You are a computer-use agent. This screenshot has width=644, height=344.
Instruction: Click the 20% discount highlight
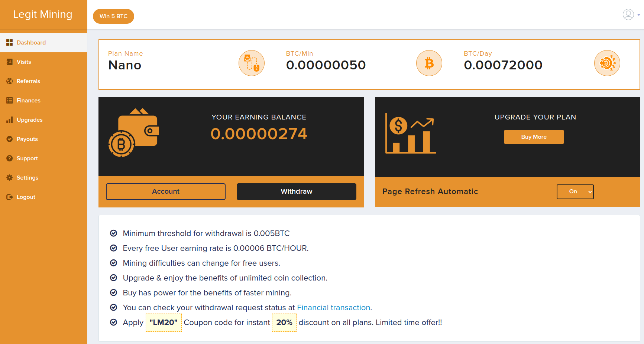pos(284,322)
